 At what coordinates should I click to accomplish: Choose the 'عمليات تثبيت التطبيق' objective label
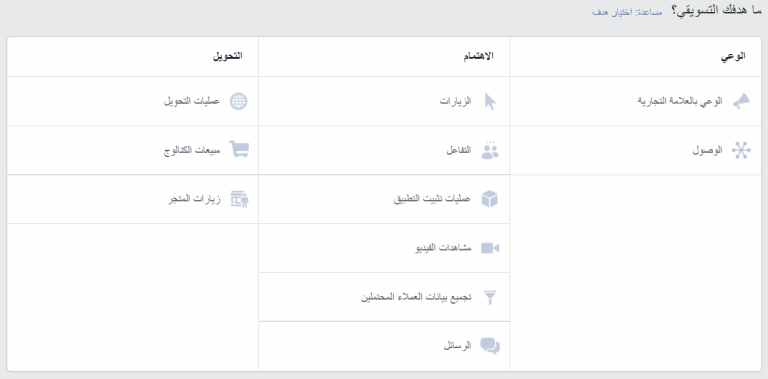click(432, 199)
